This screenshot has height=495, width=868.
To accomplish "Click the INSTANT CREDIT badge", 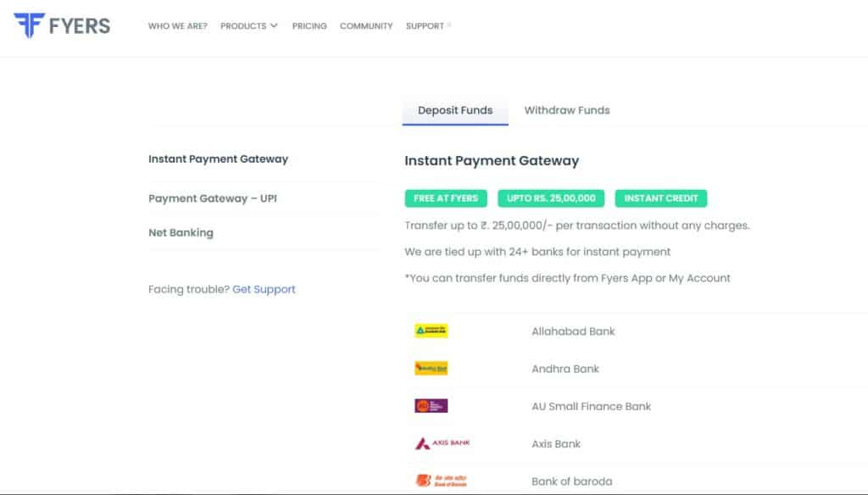I will [x=661, y=198].
